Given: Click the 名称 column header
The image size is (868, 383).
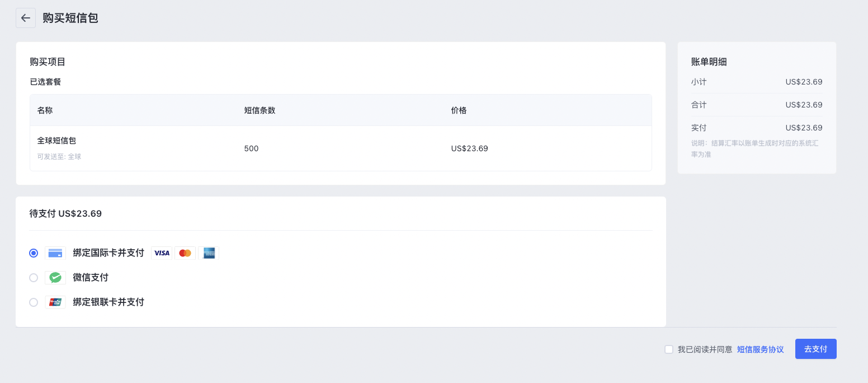Looking at the screenshot, I should click(x=45, y=110).
